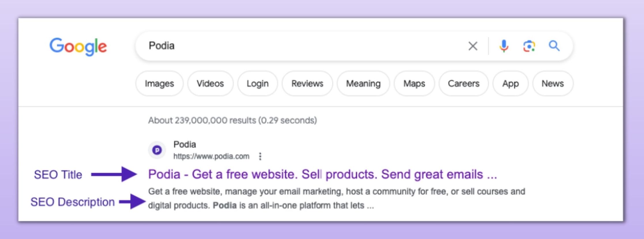Viewport: 644px width, 239px height.
Task: Click the Podia favicon in result
Action: (157, 150)
